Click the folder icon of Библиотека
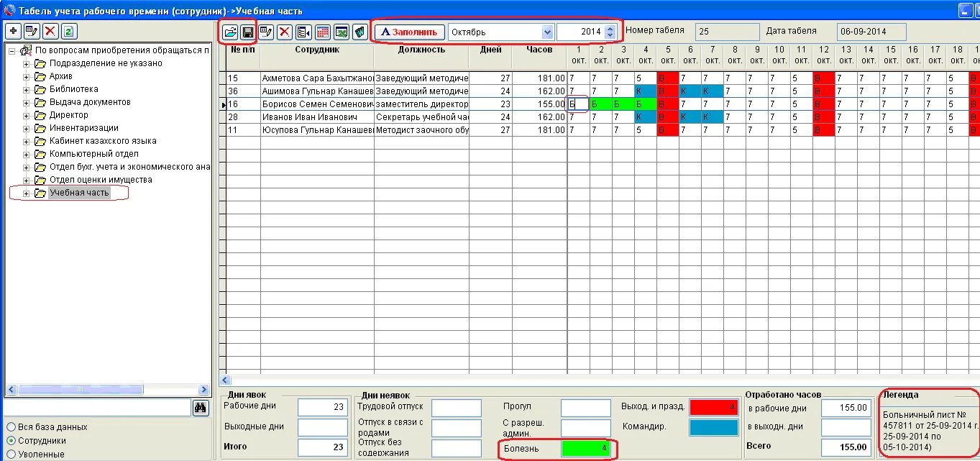The height and width of the screenshot is (461, 980). click(40, 89)
